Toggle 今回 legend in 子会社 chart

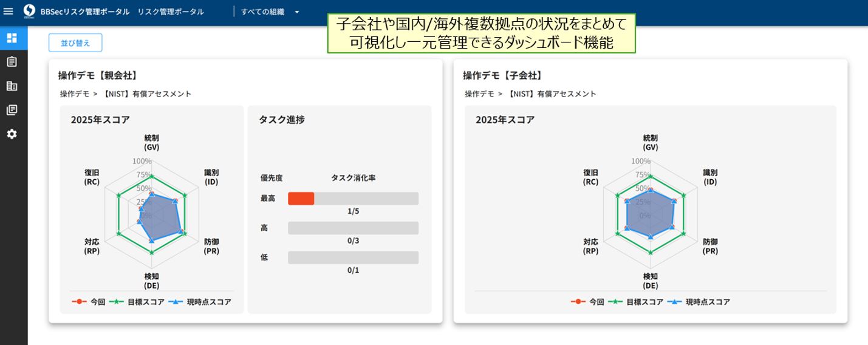pyautogui.click(x=587, y=302)
